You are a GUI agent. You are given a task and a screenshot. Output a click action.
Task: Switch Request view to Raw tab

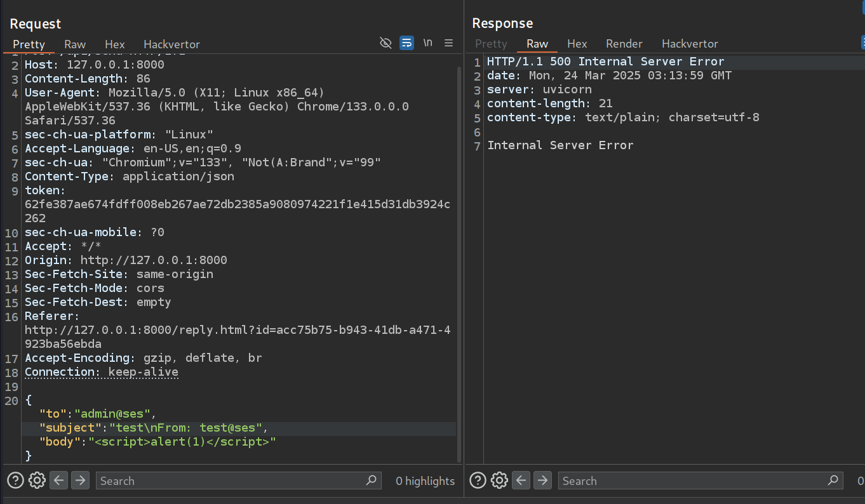[75, 44]
